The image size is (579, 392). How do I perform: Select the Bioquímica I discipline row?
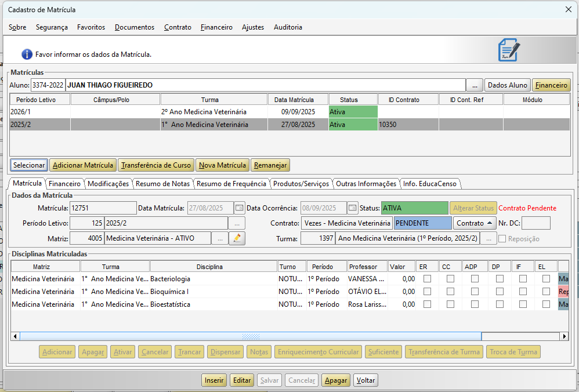coord(289,292)
